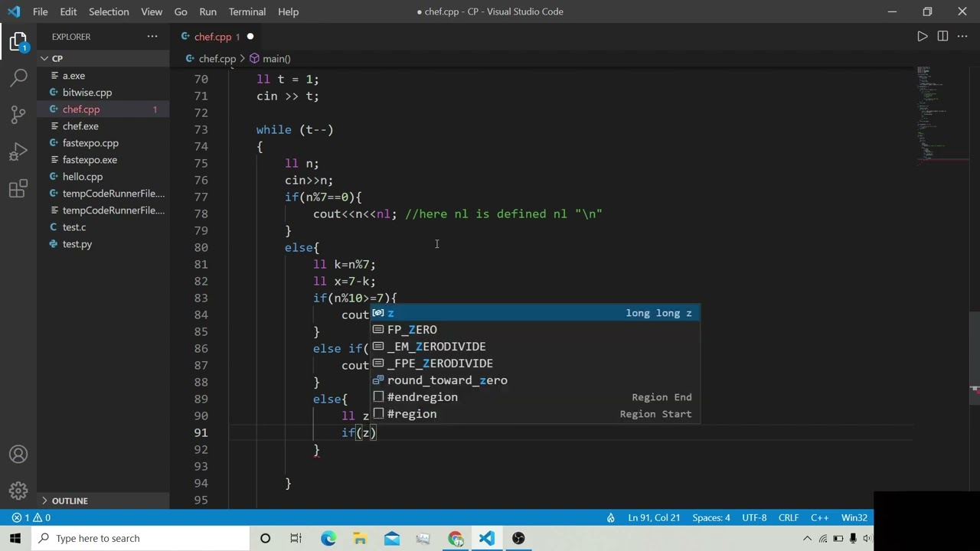This screenshot has height=551, width=980.
Task: Open OBS Studio from taskbar
Action: click(x=519, y=538)
